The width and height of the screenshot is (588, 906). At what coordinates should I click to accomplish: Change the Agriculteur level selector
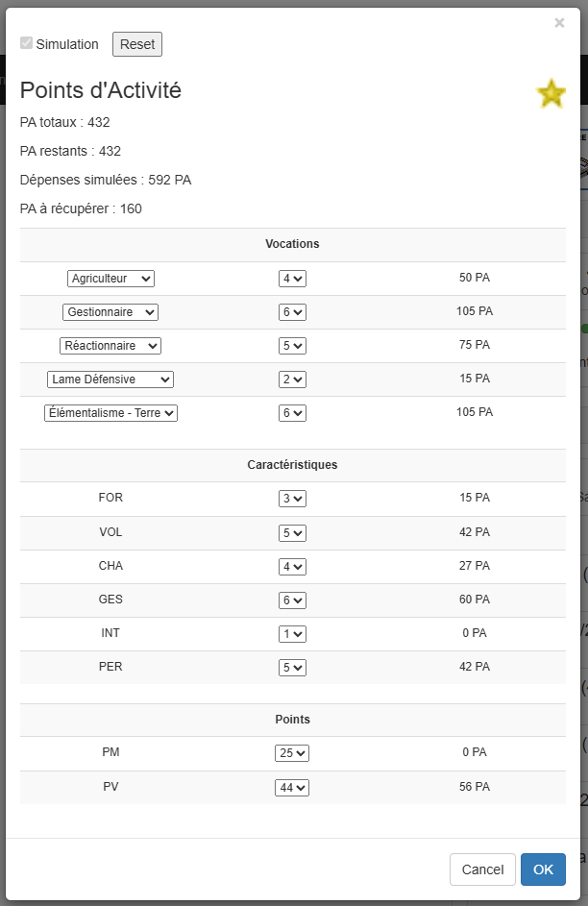(292, 279)
